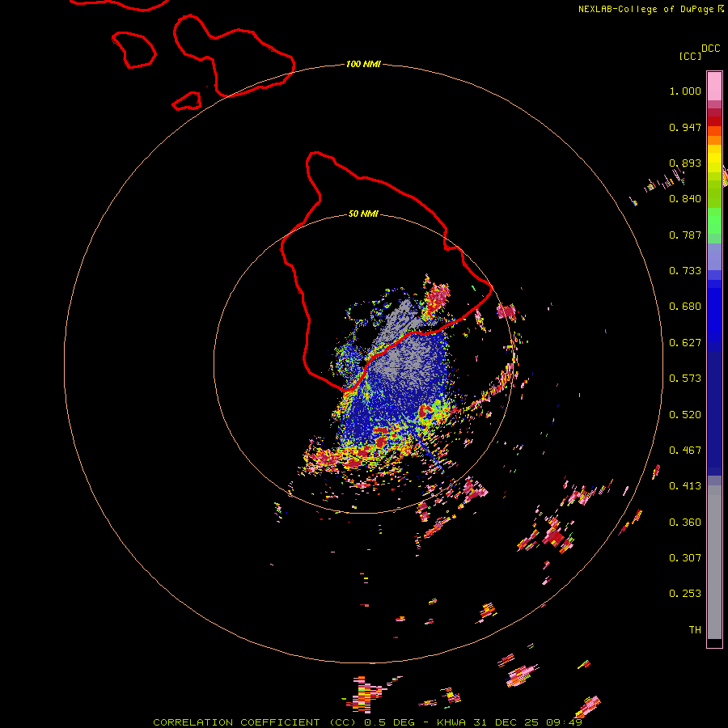Viewport: 728px width, 728px height.
Task: Click the red echo cluster beside the 0.360 label
Action: pyautogui.click(x=553, y=536)
